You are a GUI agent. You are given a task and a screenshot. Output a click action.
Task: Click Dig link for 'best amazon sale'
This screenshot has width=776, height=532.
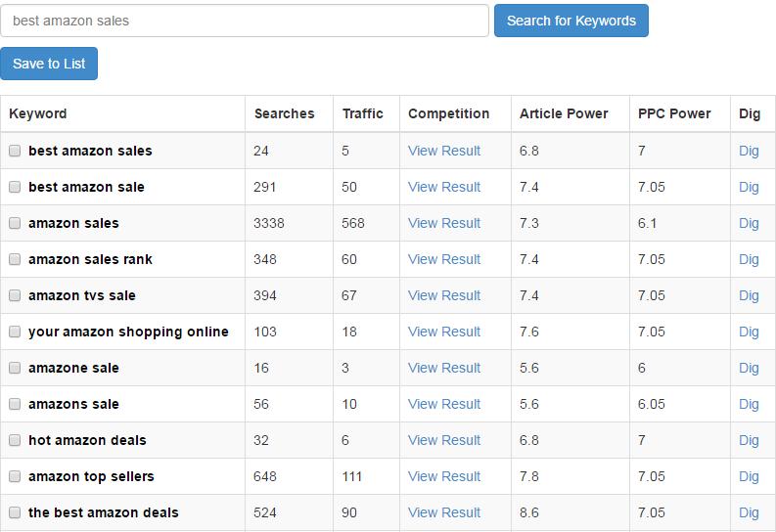coord(749,187)
